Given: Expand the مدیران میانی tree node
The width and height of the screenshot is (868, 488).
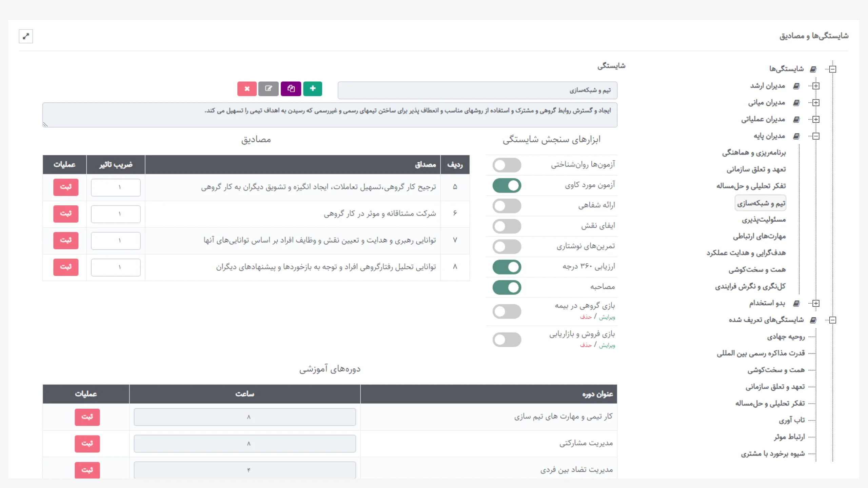Looking at the screenshot, I should click(x=816, y=103).
